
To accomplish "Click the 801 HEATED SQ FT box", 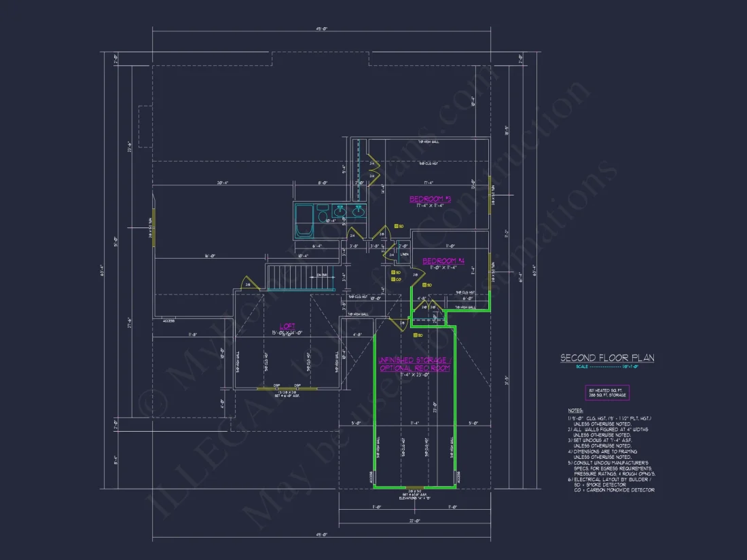I will (608, 392).
